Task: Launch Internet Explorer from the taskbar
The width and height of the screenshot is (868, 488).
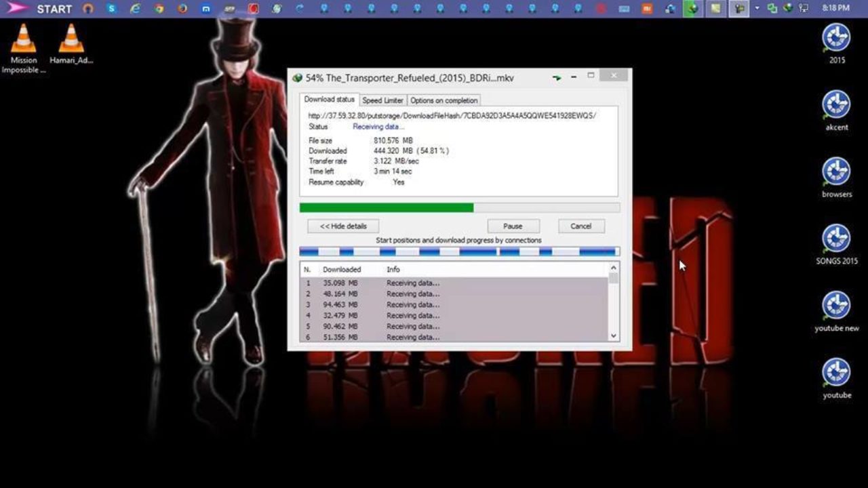Action: [135, 9]
